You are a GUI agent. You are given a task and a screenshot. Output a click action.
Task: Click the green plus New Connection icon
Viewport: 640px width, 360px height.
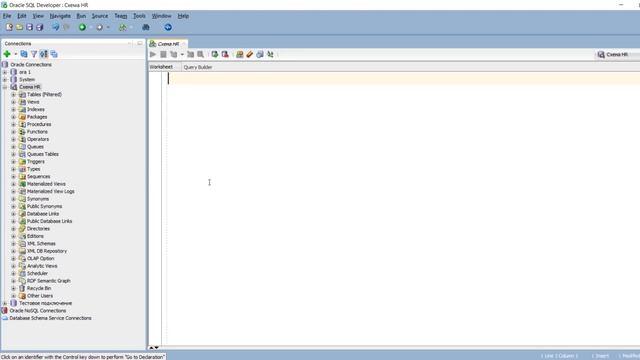[7, 54]
